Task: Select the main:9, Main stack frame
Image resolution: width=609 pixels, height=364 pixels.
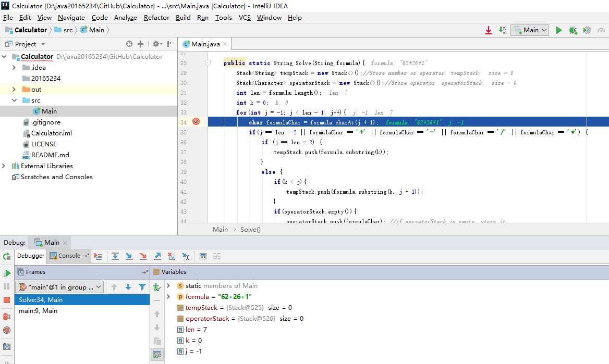Action: point(82,311)
